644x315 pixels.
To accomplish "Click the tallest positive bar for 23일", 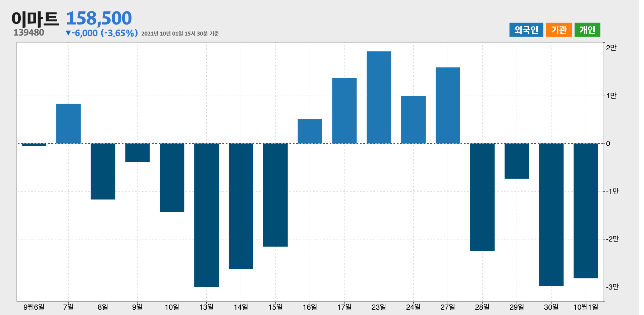I will point(379,97).
